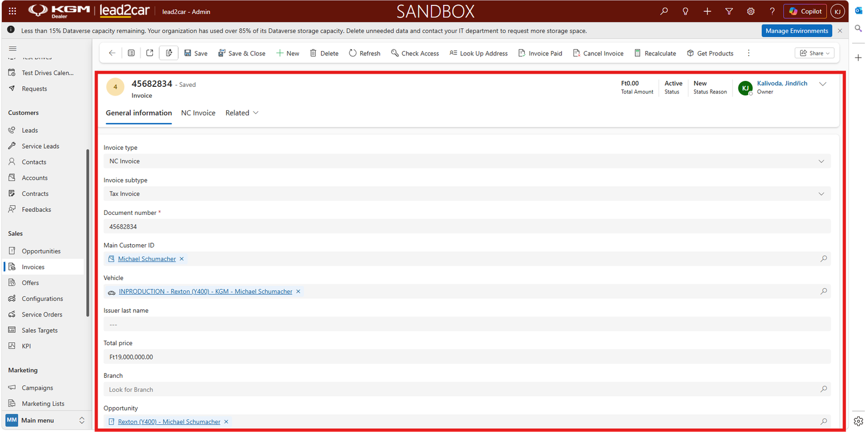Open Opportunities in the sidebar
868x432 pixels.
[x=41, y=251]
